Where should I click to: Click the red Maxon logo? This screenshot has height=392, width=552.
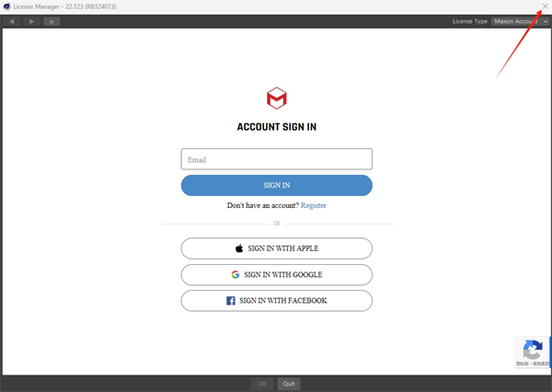(x=277, y=98)
